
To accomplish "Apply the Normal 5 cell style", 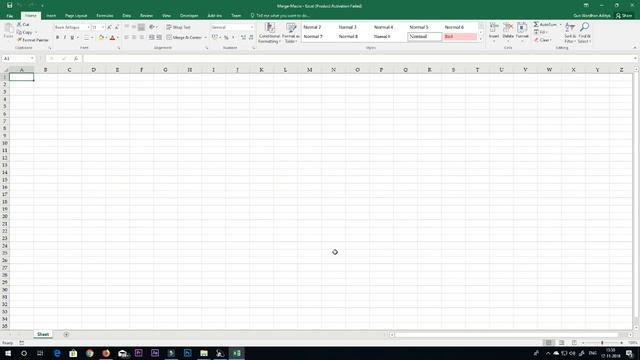I will tap(419, 27).
